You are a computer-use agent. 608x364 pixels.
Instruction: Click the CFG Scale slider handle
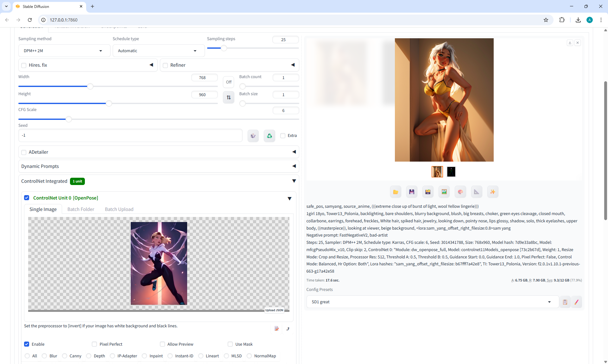click(69, 119)
